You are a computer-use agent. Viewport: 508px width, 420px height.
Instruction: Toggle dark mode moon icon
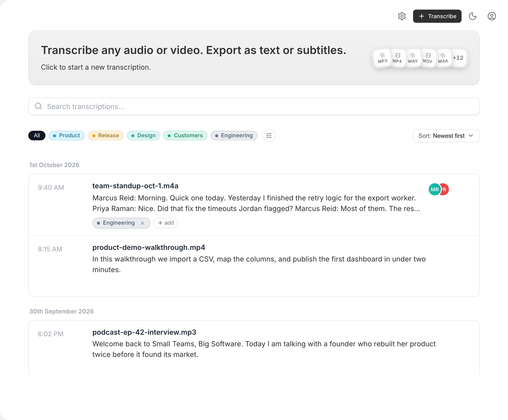click(472, 16)
